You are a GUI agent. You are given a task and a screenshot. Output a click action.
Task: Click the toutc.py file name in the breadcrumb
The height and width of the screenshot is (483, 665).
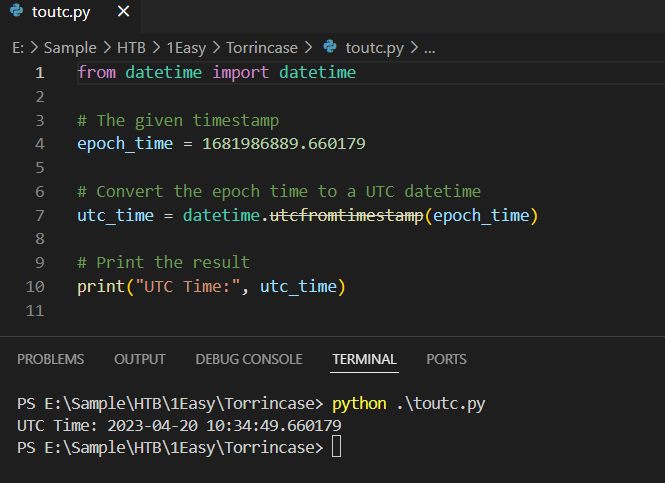[373, 47]
